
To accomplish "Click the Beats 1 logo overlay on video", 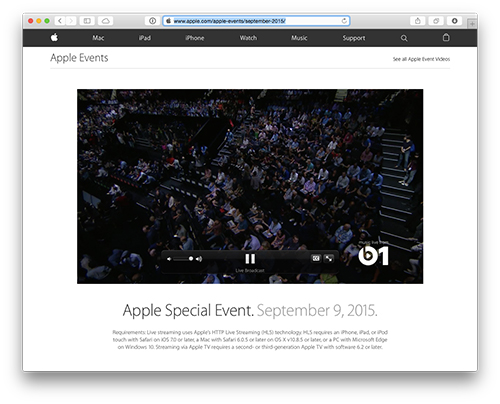I will click(x=373, y=256).
